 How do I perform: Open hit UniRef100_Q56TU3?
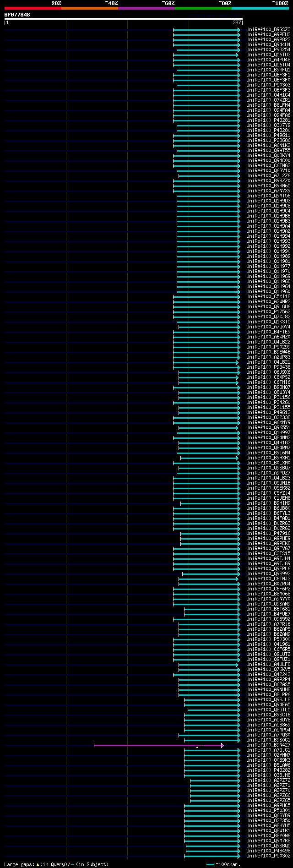pyautogui.click(x=268, y=55)
